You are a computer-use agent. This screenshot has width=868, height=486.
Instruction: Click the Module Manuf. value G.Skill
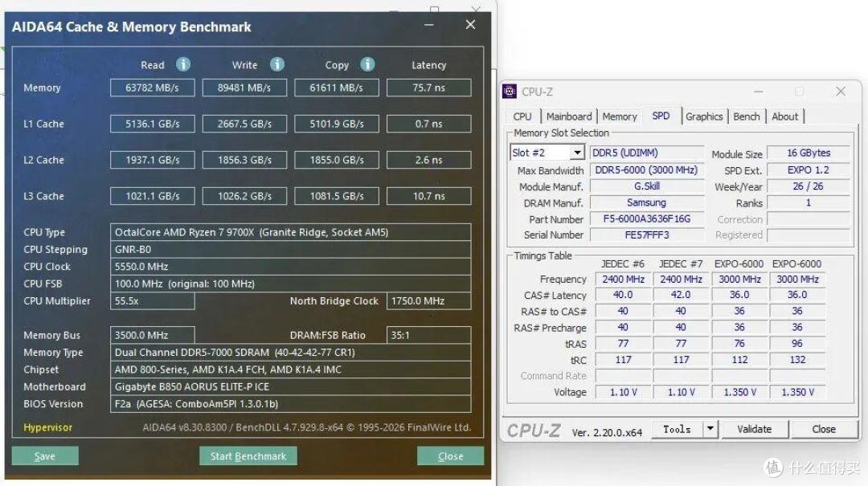click(646, 186)
